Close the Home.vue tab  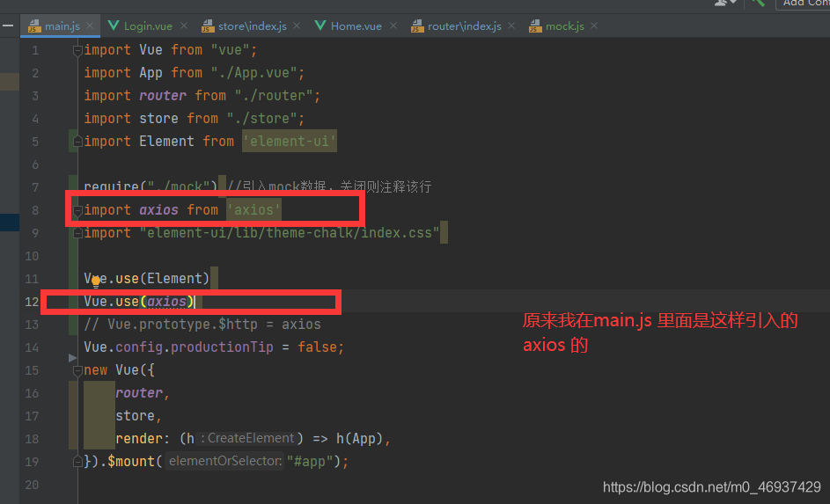393,26
